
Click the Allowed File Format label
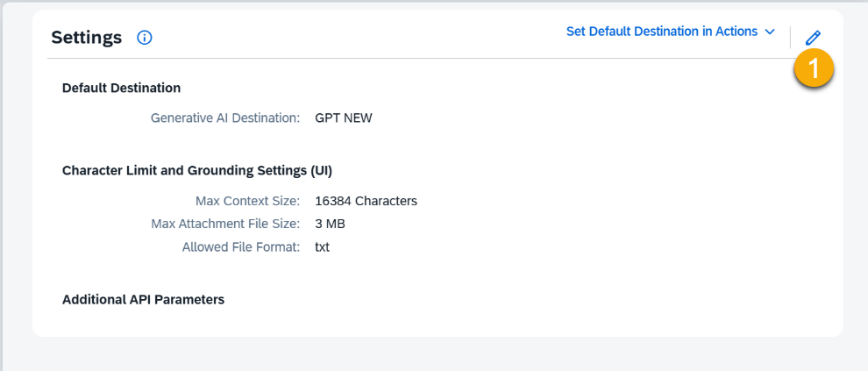click(x=241, y=247)
